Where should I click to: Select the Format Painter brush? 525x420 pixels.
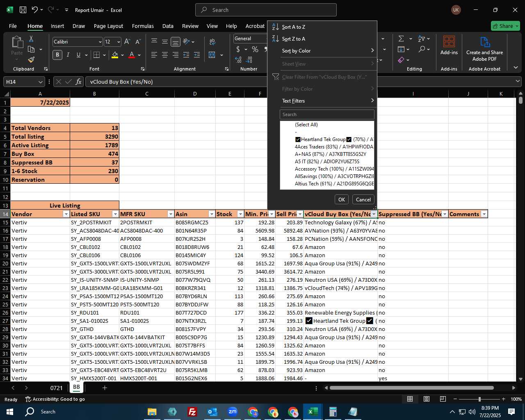coord(31,59)
